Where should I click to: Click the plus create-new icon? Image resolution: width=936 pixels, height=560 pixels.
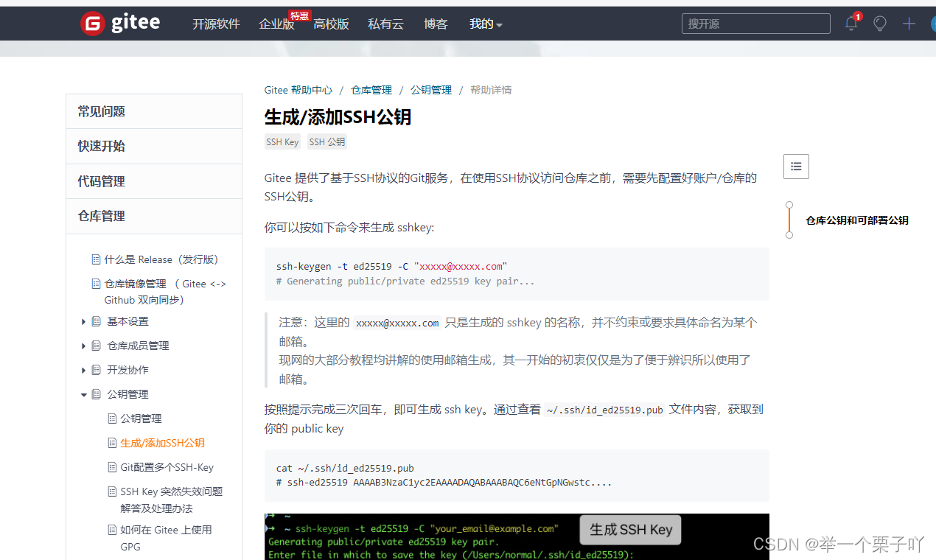point(909,24)
